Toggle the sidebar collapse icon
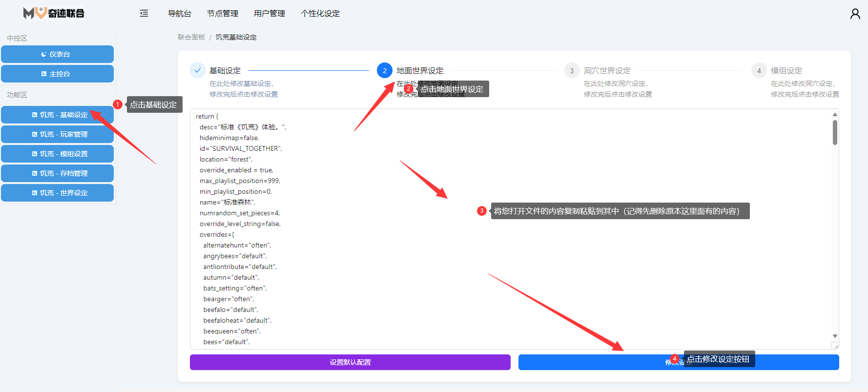Image resolution: width=868 pixels, height=392 pixels. coord(144,13)
